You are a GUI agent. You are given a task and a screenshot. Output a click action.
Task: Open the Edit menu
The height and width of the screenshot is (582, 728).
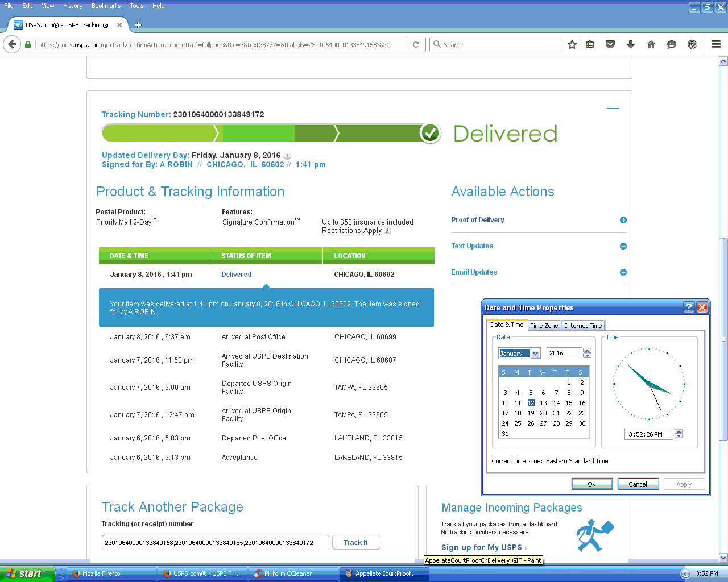[x=27, y=6]
